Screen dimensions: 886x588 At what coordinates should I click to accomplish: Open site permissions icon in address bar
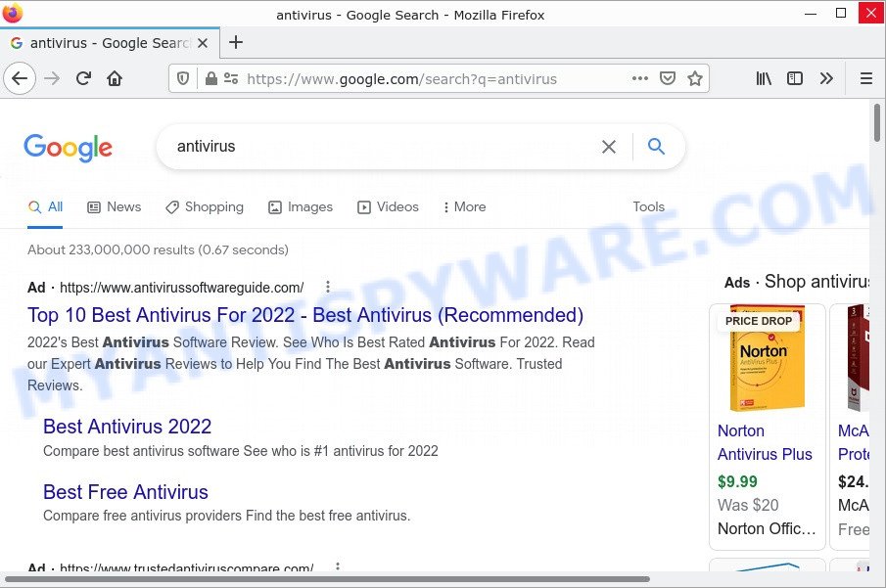(230, 78)
